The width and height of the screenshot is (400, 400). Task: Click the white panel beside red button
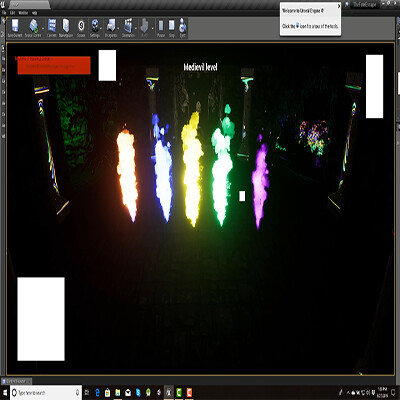pyautogui.click(x=107, y=65)
